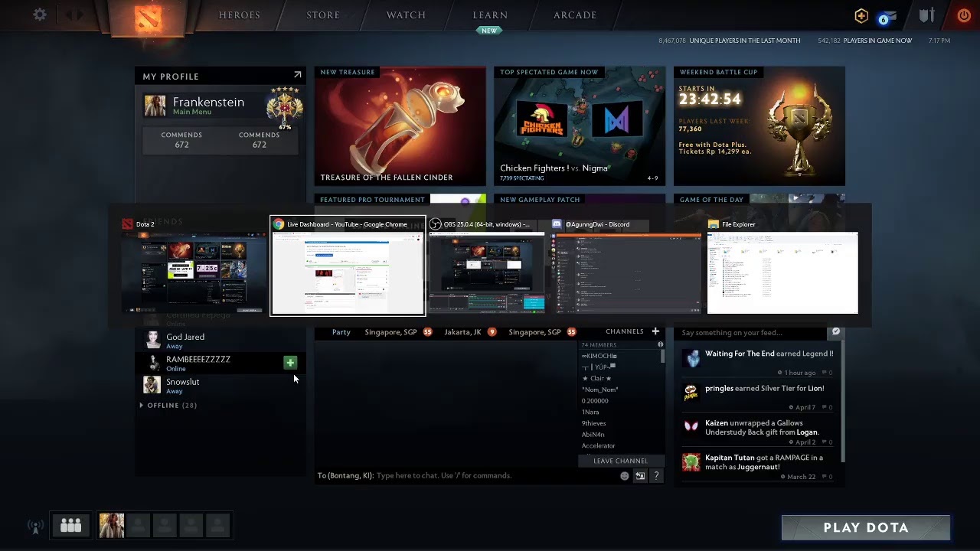Click the feed post input field

point(752,332)
